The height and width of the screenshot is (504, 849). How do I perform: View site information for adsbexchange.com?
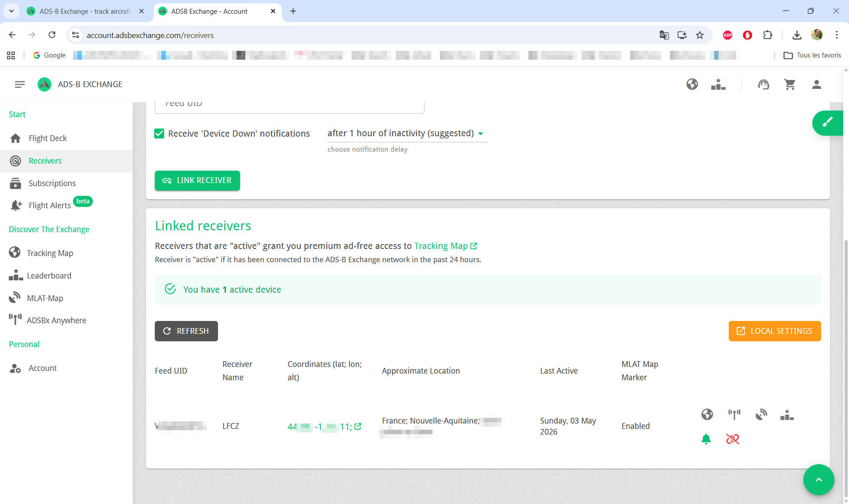[x=76, y=35]
